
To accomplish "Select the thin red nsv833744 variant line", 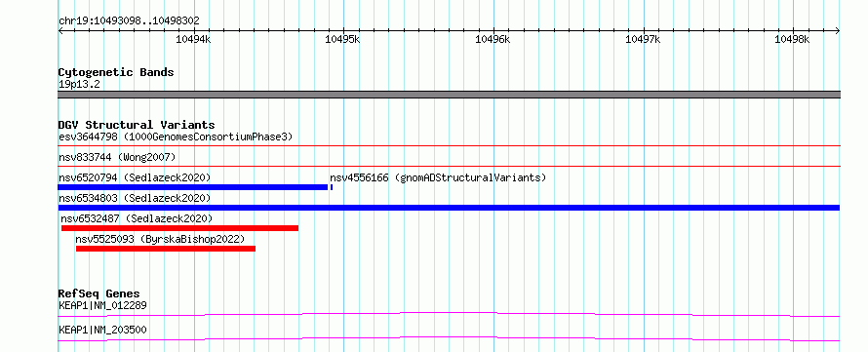I will tap(449, 166).
